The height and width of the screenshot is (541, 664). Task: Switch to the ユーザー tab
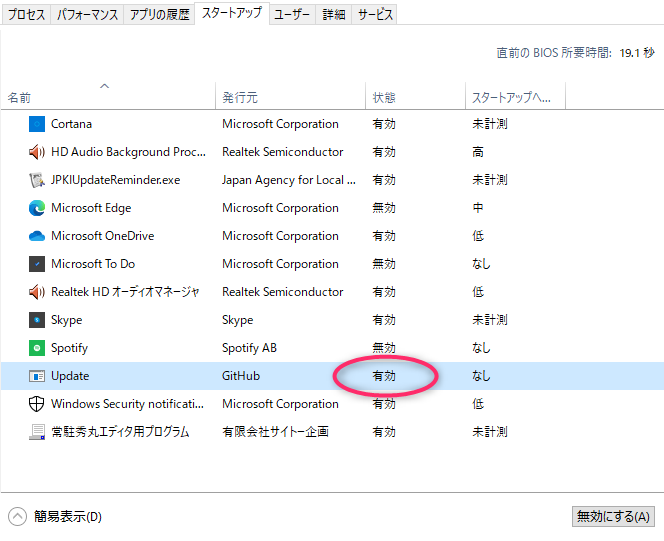(292, 15)
